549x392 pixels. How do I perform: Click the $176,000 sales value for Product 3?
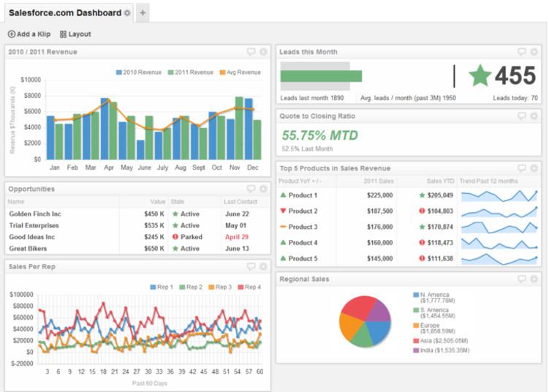tap(379, 227)
